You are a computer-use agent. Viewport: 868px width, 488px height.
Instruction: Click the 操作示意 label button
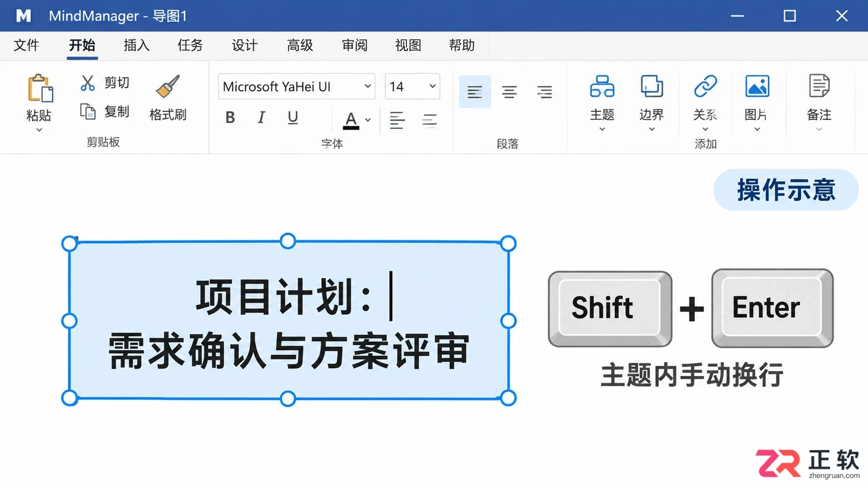(786, 190)
